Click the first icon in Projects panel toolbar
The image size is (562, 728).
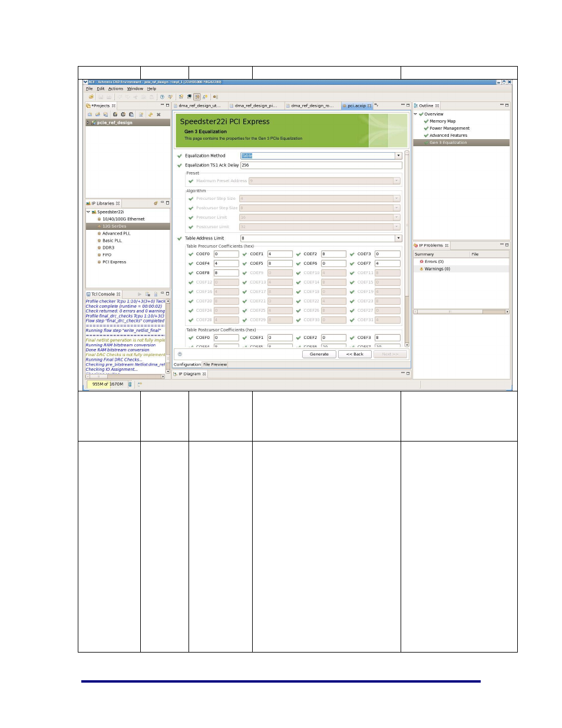pyautogui.click(x=90, y=114)
